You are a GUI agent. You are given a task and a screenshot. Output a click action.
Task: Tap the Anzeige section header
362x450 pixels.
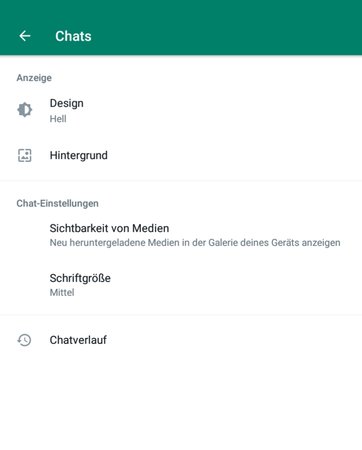(x=34, y=78)
